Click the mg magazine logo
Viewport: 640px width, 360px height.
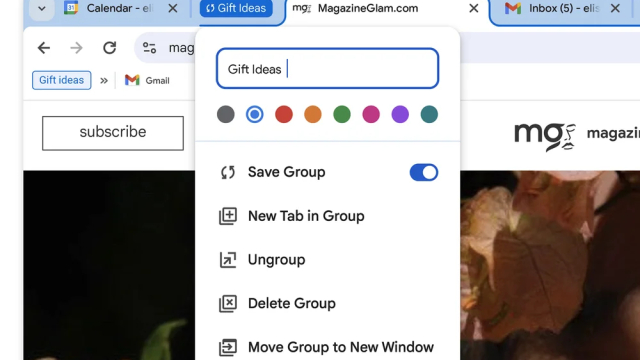pyautogui.click(x=545, y=136)
